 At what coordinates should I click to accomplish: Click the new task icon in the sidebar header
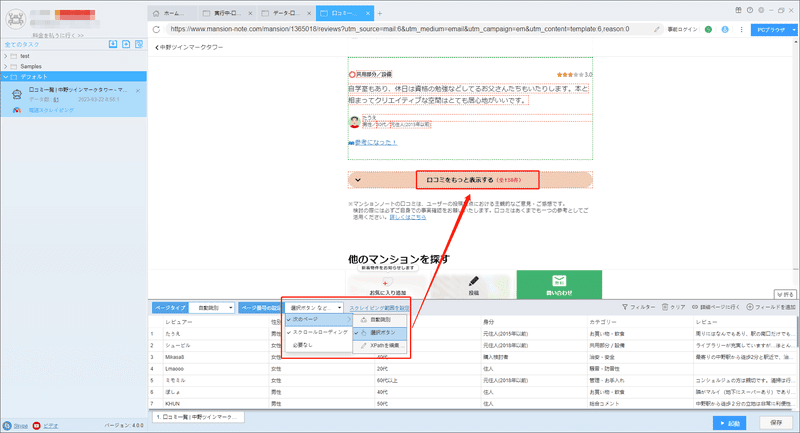tap(126, 44)
